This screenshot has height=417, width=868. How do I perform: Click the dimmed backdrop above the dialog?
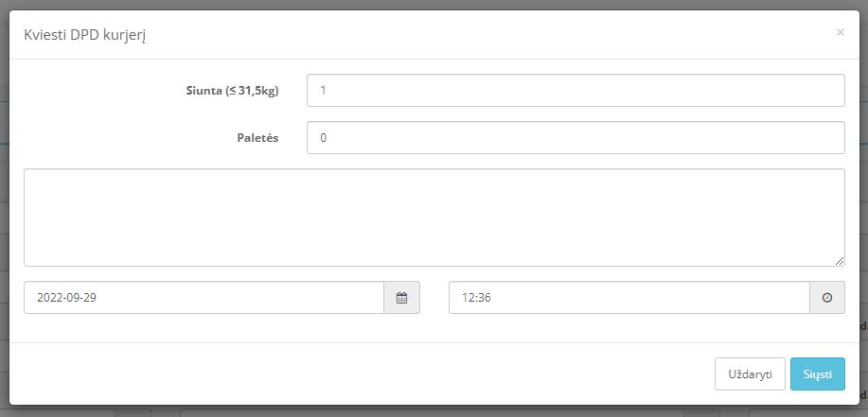point(434,5)
